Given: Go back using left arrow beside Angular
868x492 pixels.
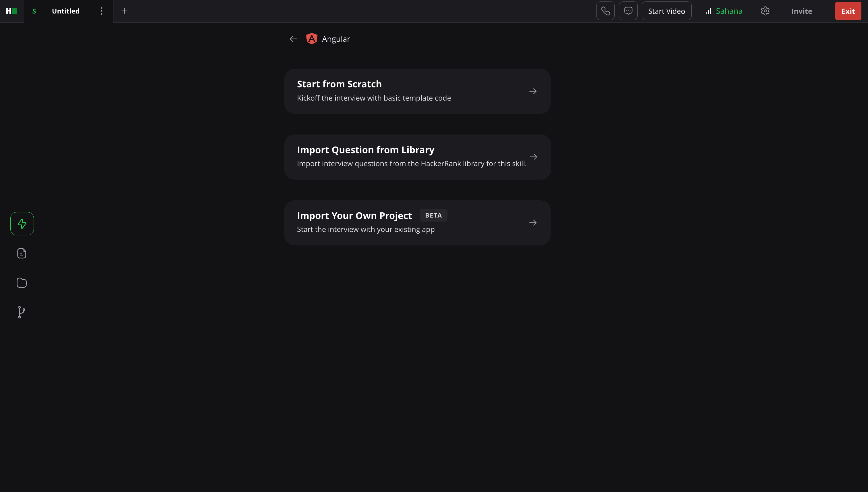Looking at the screenshot, I should (293, 39).
